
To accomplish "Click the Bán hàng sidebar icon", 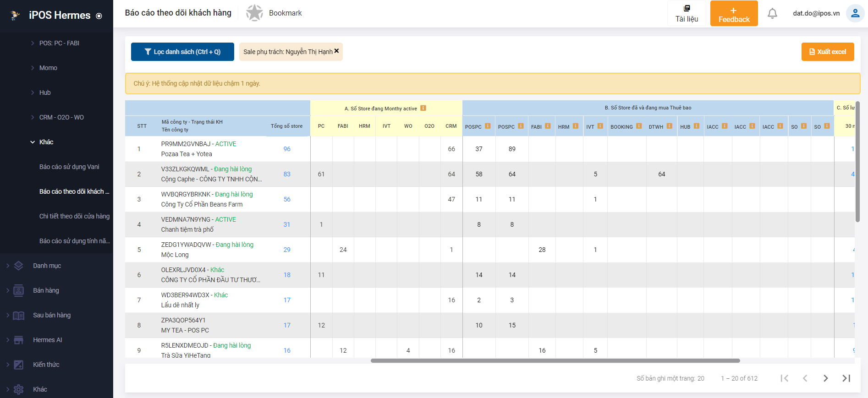I will point(19,290).
